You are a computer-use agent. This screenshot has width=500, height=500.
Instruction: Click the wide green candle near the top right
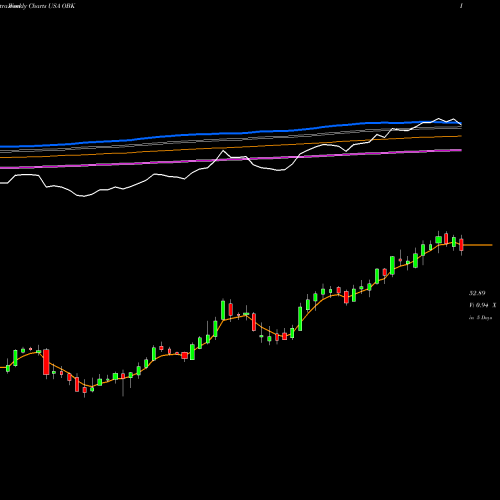pyautogui.click(x=439, y=239)
